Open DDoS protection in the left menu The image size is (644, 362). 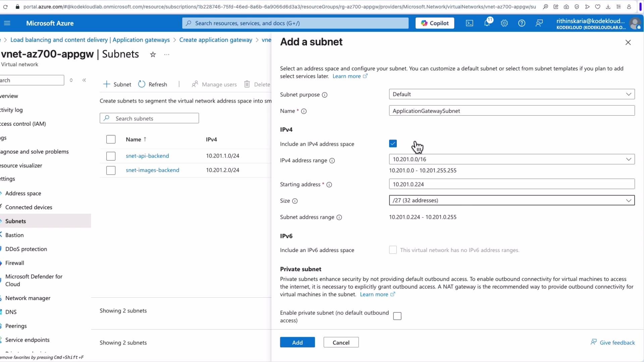(x=26, y=249)
